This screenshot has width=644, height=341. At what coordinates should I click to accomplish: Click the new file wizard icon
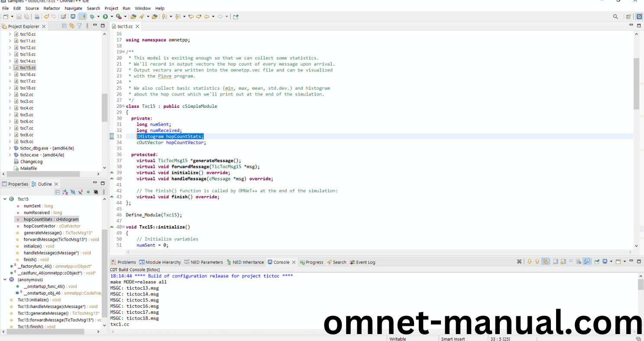click(6, 16)
